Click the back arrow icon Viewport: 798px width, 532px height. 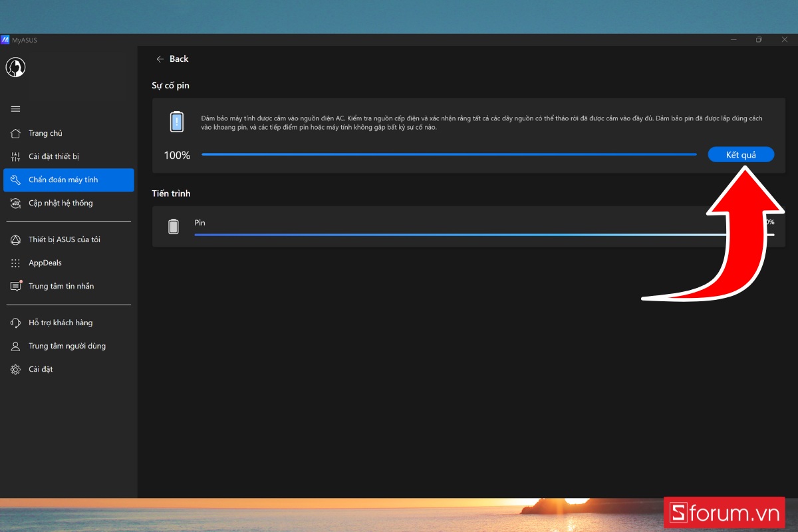point(160,59)
